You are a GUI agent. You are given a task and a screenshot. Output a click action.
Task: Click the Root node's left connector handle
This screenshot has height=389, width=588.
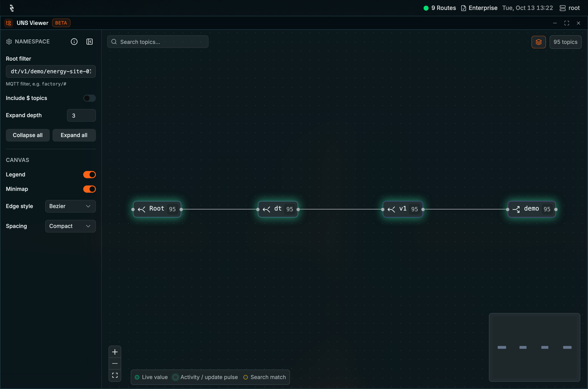coord(133,209)
